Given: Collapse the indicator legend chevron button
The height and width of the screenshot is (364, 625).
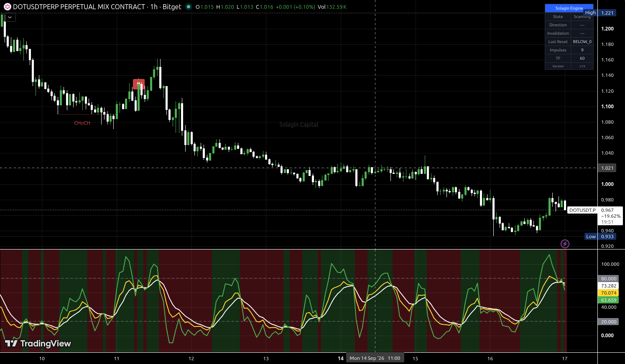Looking at the screenshot, I should 10,18.
